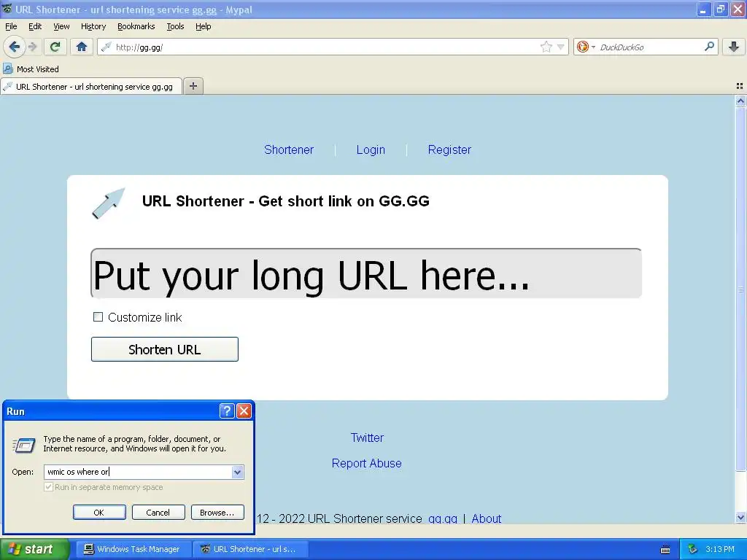747x560 pixels.
Task: Click the keyboard icon in taskbar
Action: pos(665,550)
